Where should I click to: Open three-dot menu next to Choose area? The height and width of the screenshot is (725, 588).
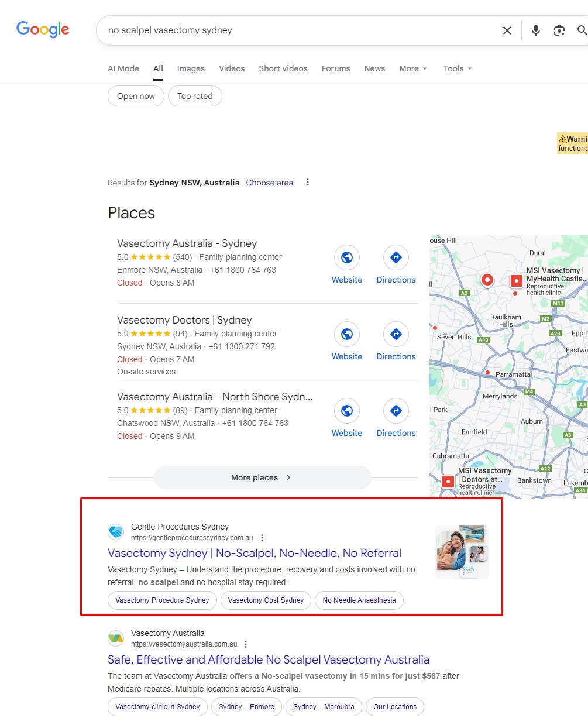point(308,183)
